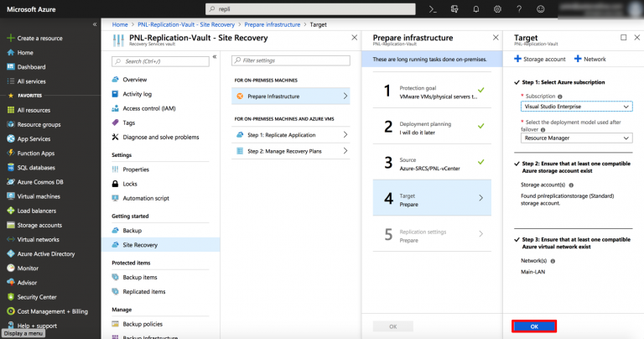
Task: Collapse the left Azure sidebar
Action: 95,24
